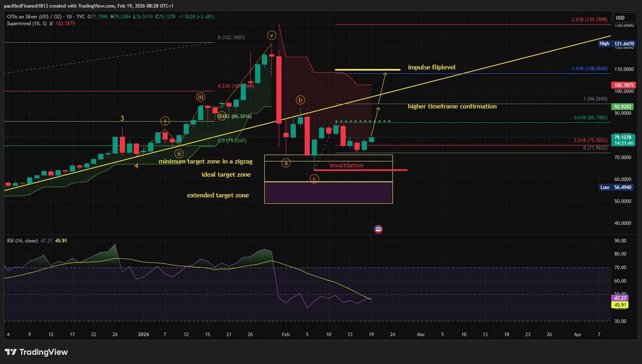Click the 'higher timeframe confirmation' annotation
This screenshot has height=364, width=642.
[452, 106]
